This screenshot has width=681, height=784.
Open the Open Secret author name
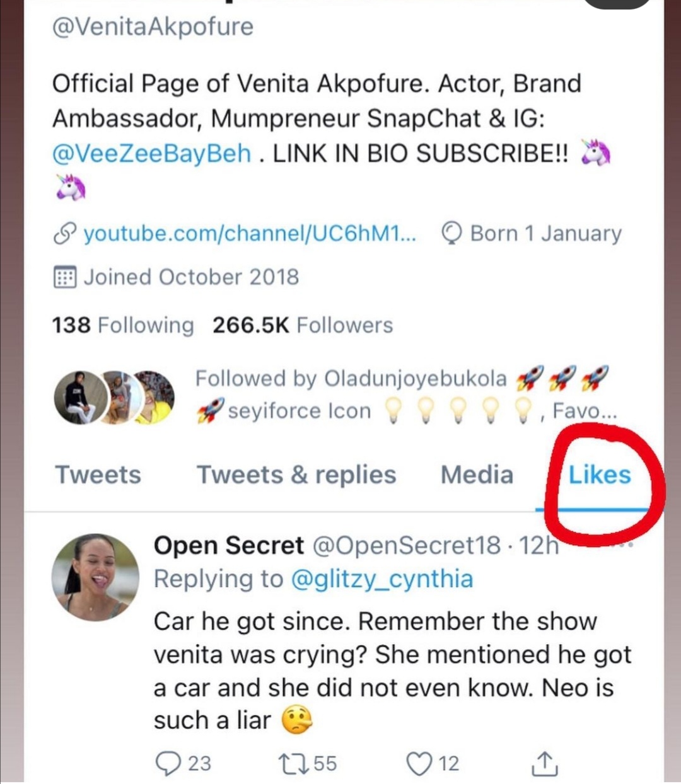pyautogui.click(x=228, y=545)
